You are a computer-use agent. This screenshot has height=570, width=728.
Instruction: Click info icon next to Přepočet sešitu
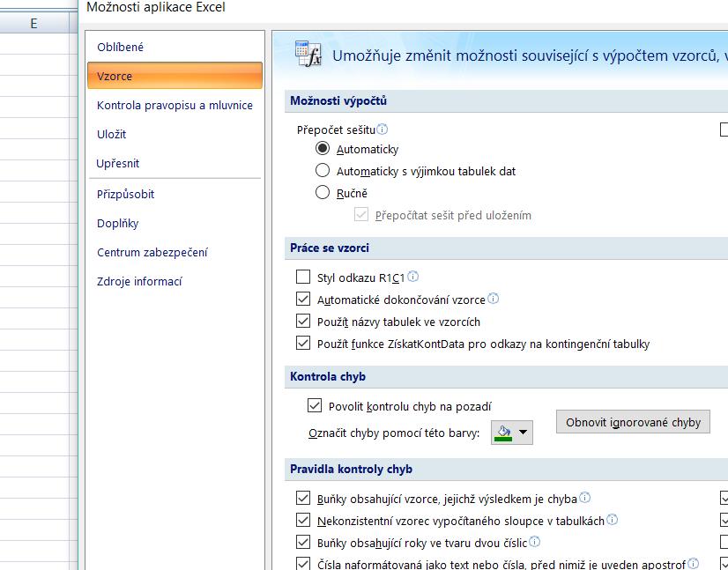pos(383,129)
